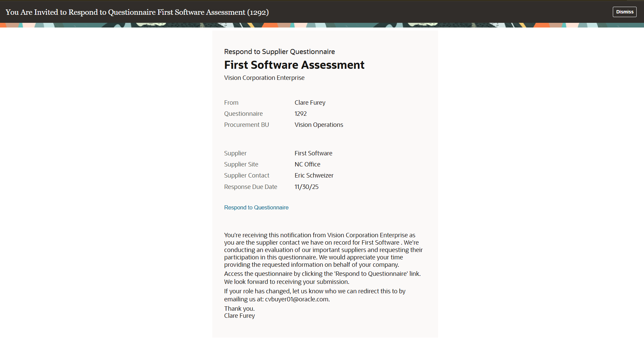Select the Thank you. closing line
Viewport: 644px width, 350px height.
tap(239, 308)
